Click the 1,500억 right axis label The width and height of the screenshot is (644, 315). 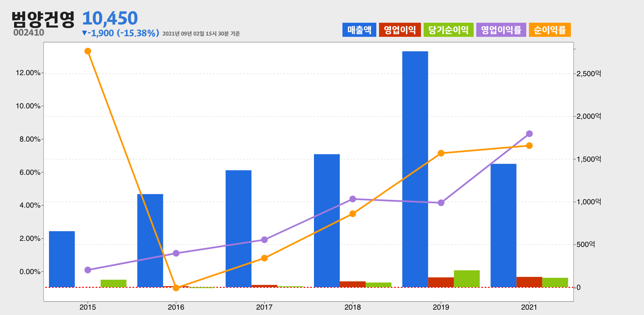point(589,159)
